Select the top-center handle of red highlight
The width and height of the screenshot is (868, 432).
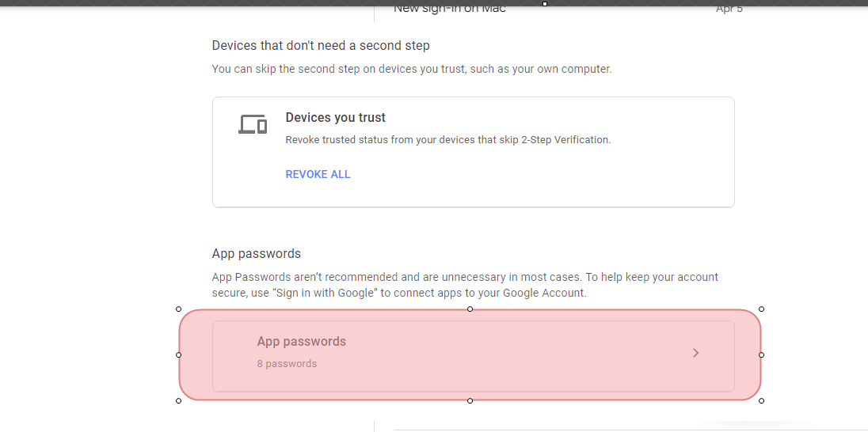[x=470, y=309]
